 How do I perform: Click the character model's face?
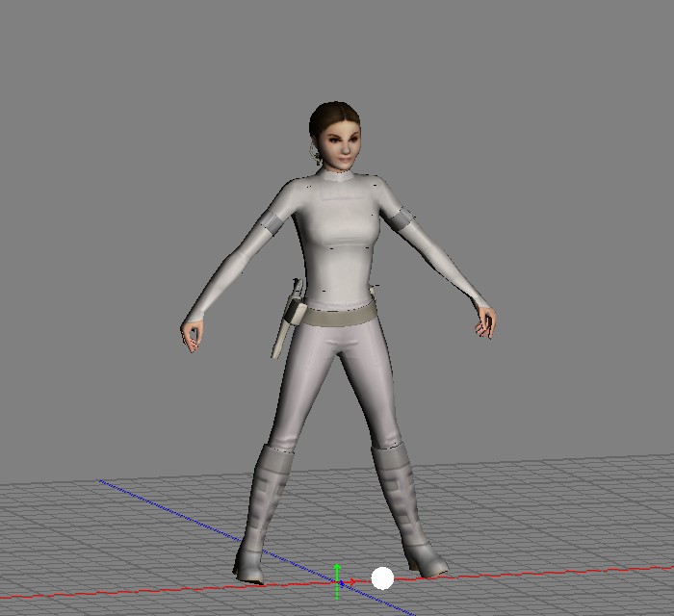(343, 144)
